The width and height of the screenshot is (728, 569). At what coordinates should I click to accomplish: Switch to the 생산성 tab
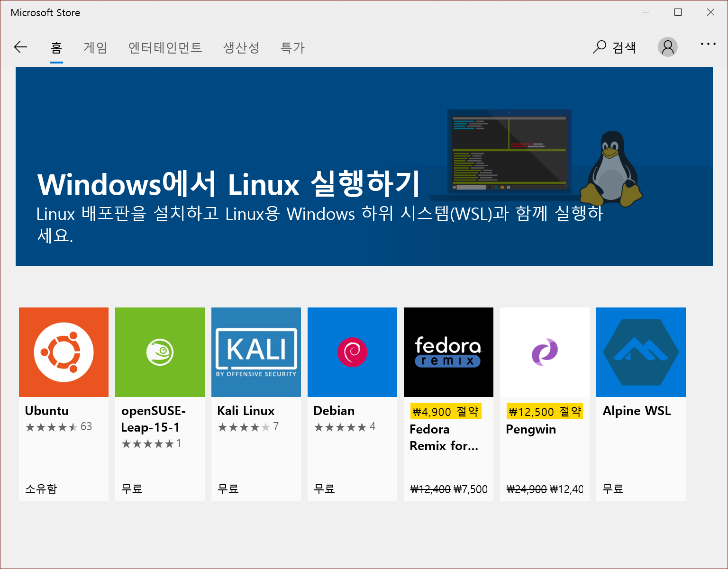(x=241, y=47)
